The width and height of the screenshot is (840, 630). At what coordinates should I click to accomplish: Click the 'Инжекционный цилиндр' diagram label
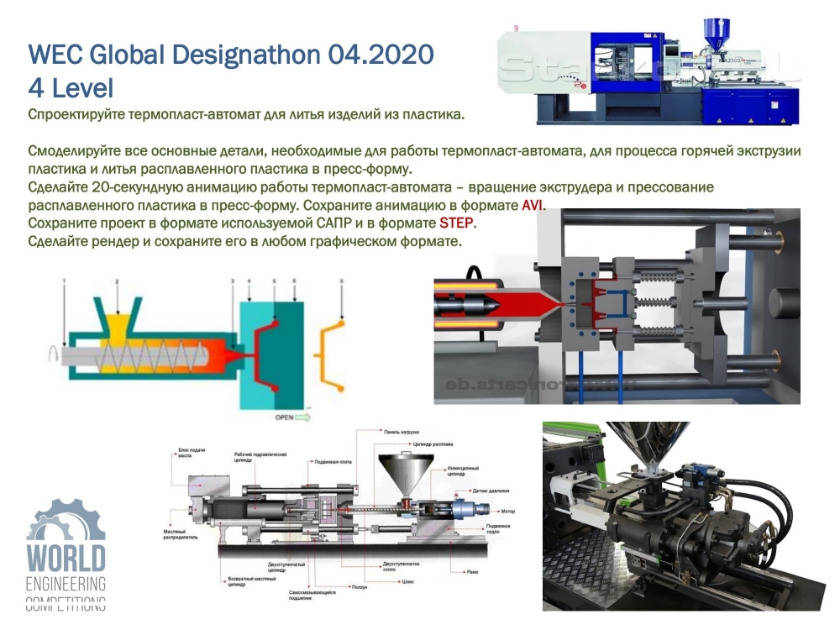463,471
